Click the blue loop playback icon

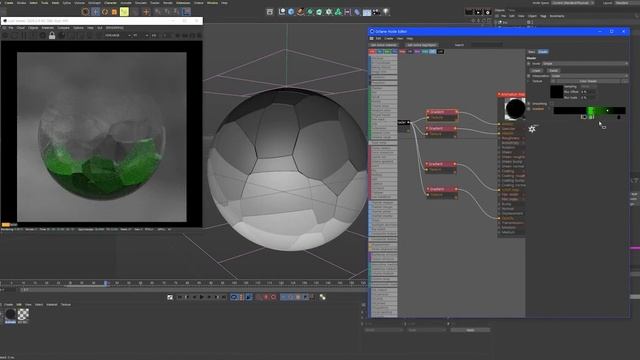tap(234, 297)
